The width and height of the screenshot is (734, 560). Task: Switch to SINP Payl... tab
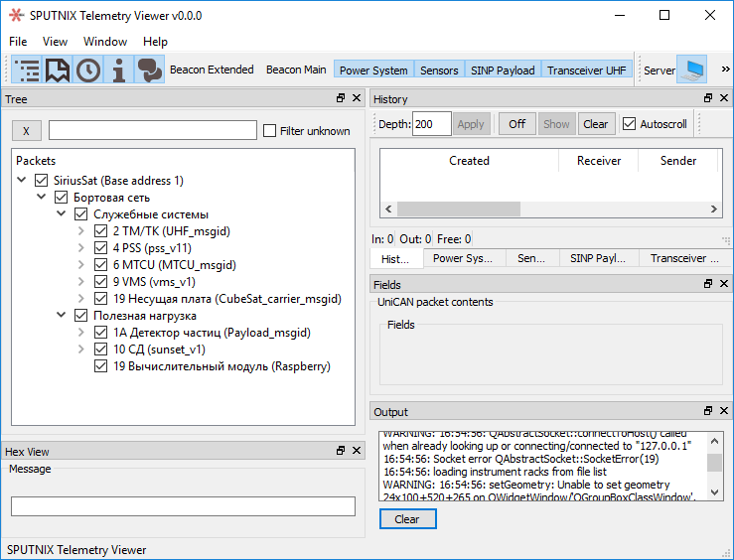tap(597, 258)
